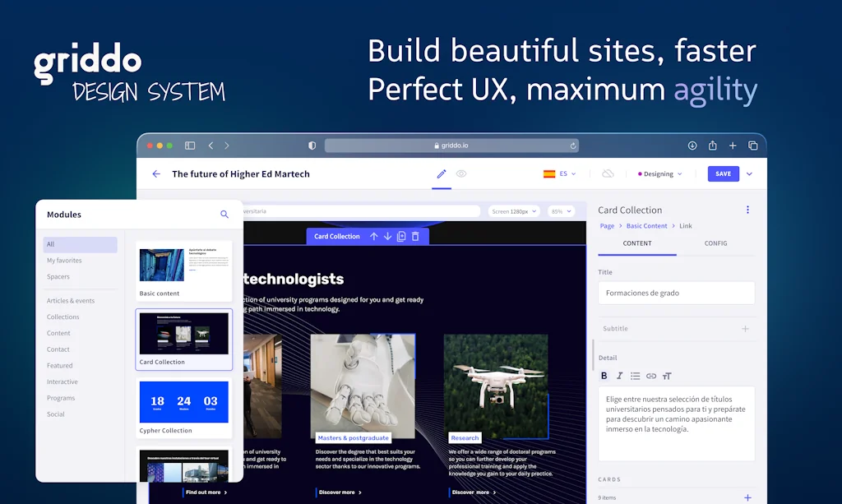This screenshot has height=504, width=842.
Task: Open the Designing status dropdown
Action: [x=660, y=174]
